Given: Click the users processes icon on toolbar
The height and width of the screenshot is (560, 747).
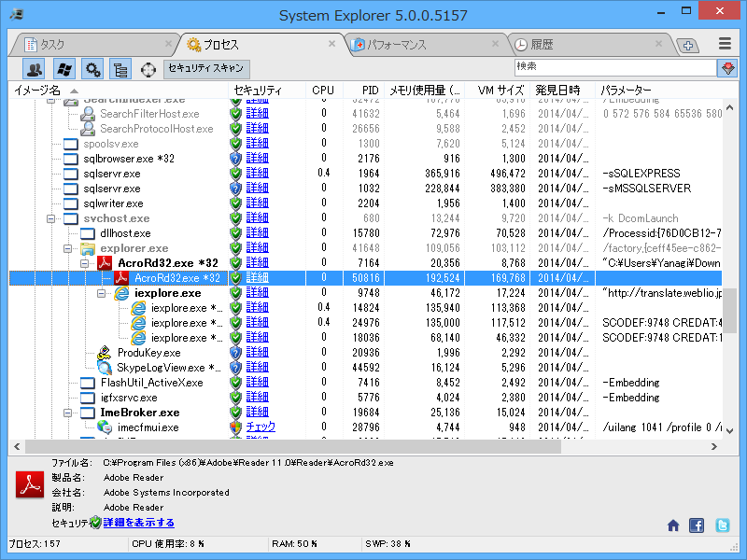Looking at the screenshot, I should pyautogui.click(x=35, y=68).
